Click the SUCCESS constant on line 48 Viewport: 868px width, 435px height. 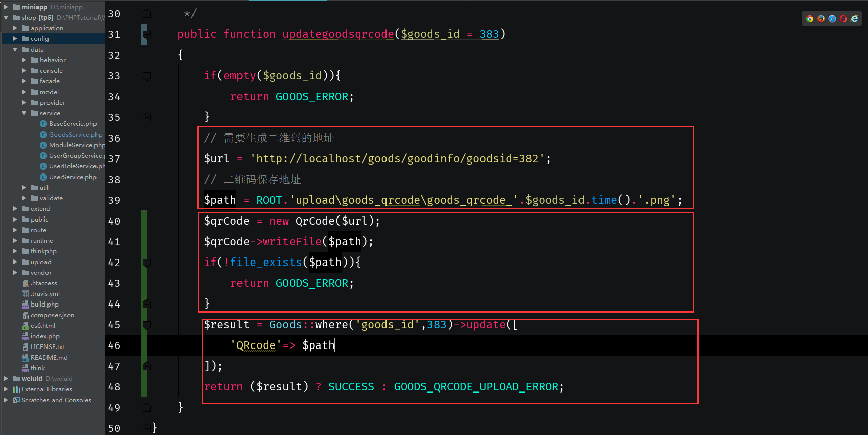(351, 387)
